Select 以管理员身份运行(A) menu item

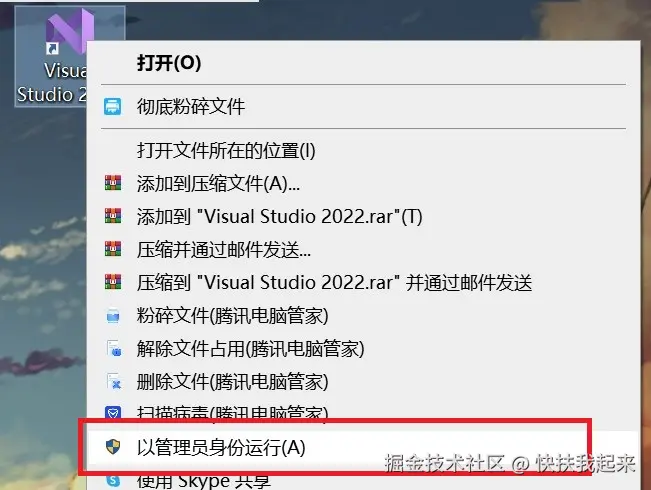click(x=363, y=447)
